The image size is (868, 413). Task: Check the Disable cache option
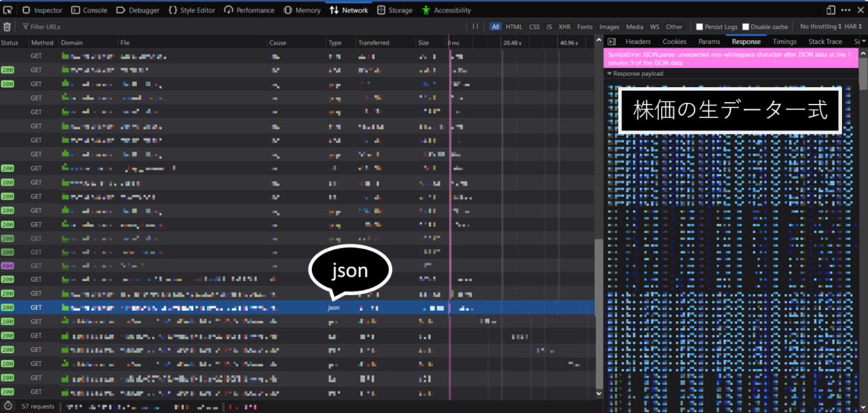746,27
